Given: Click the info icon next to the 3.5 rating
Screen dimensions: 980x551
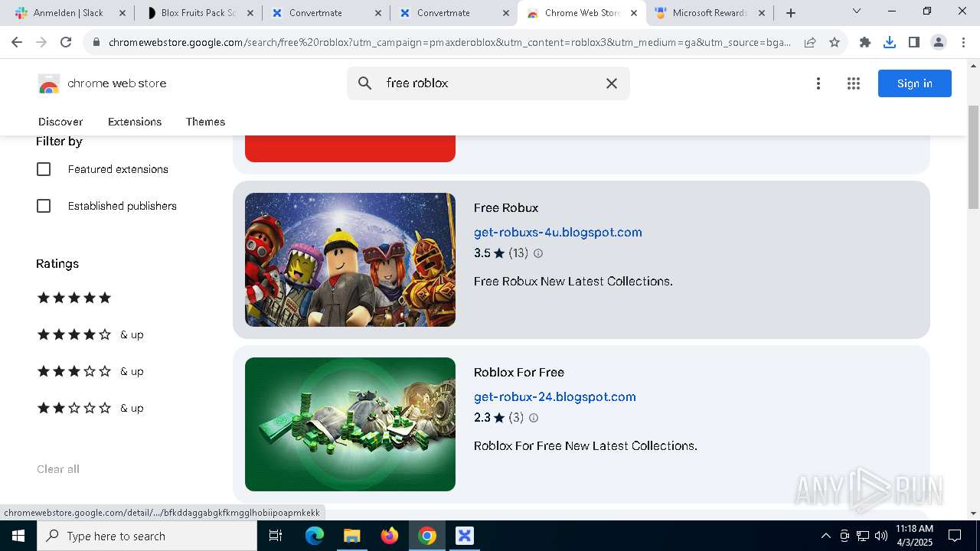Looking at the screenshot, I should [538, 253].
